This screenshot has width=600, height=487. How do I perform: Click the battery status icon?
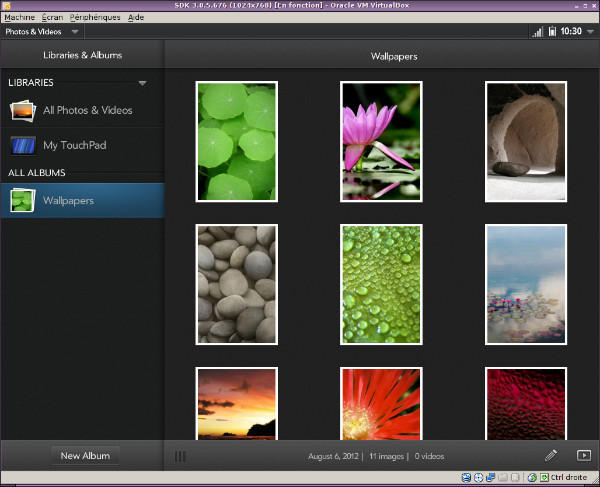coord(552,31)
